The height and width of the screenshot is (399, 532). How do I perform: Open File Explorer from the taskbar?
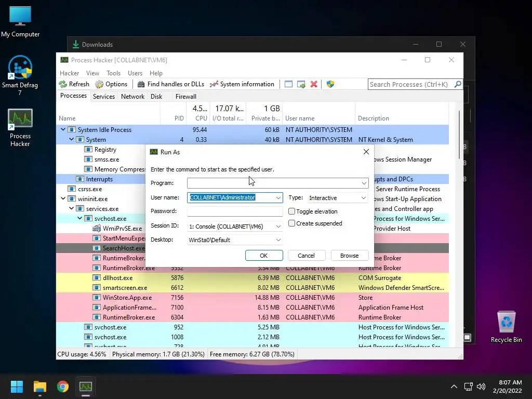coord(39,387)
